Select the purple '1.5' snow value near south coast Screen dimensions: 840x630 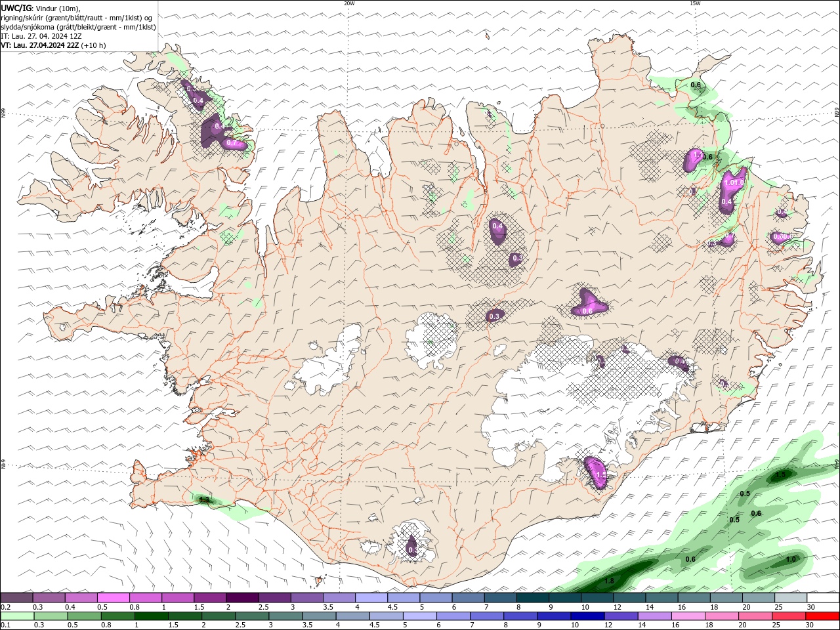point(600,474)
